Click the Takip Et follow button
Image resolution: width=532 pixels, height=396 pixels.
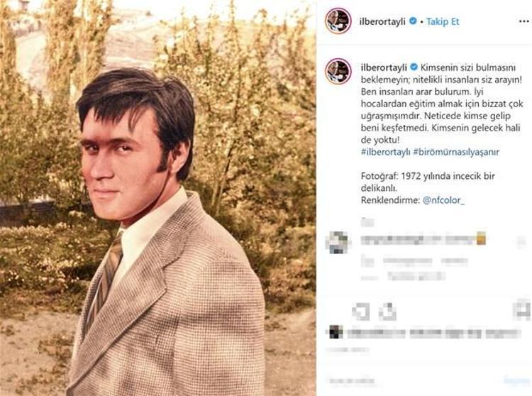click(443, 21)
